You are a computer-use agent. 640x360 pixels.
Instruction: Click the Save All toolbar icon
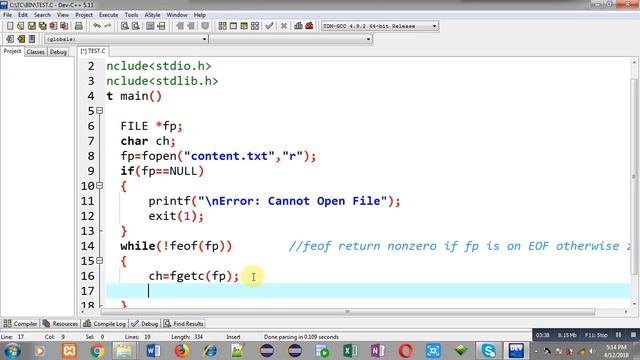pos(42,26)
